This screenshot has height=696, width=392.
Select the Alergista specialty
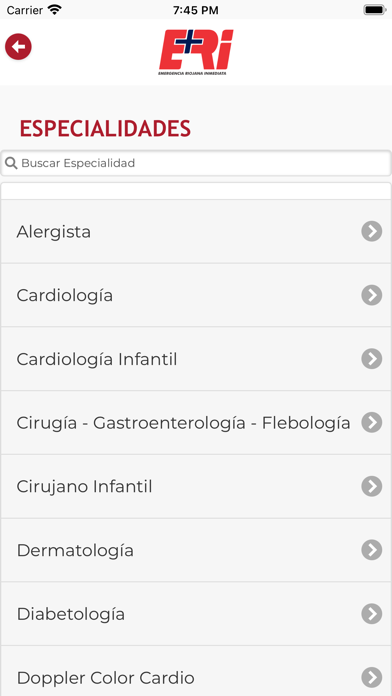click(x=196, y=231)
